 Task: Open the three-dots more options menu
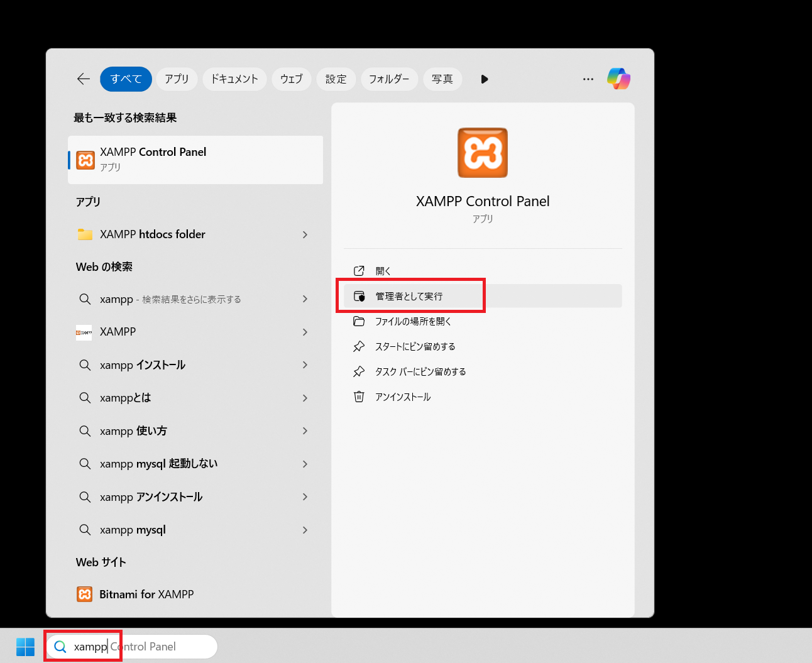pyautogui.click(x=588, y=79)
